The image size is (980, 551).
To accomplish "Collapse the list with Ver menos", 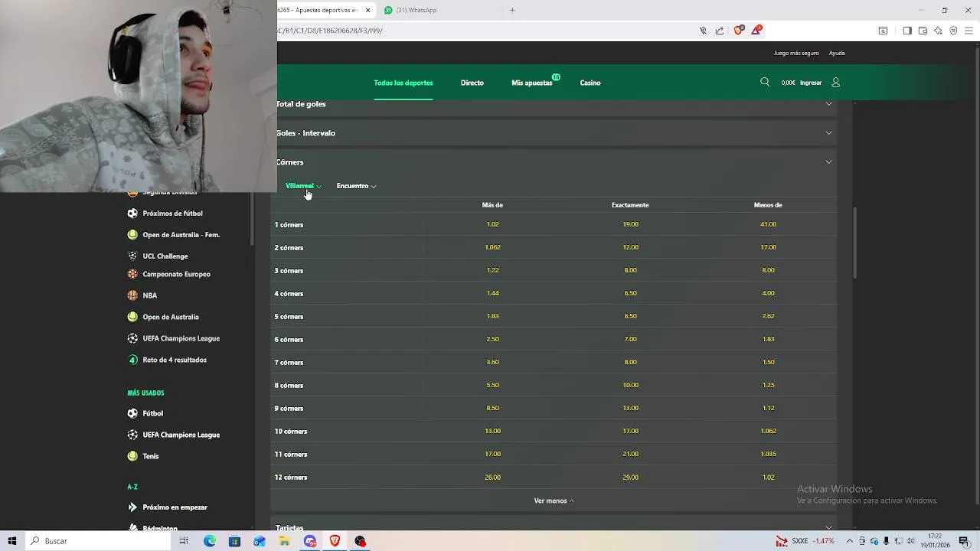I will (x=554, y=500).
